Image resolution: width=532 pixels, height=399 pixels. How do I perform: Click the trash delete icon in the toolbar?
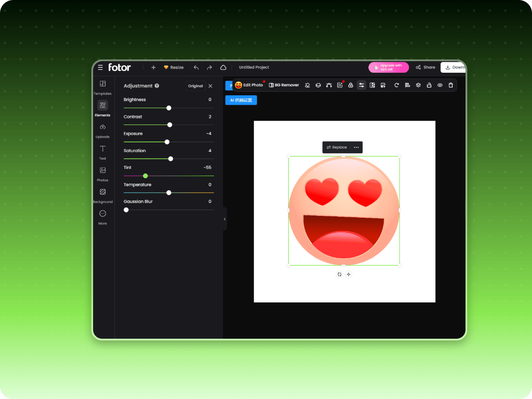pyautogui.click(x=451, y=85)
